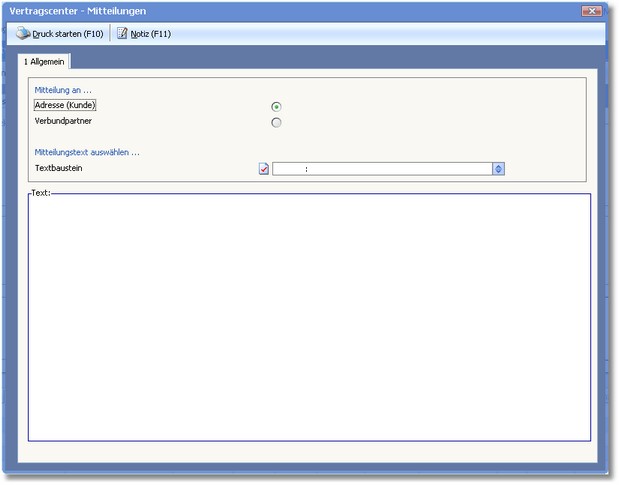Click the Textbaustein lookup icon
The height and width of the screenshot is (485, 619).
pyautogui.click(x=264, y=169)
